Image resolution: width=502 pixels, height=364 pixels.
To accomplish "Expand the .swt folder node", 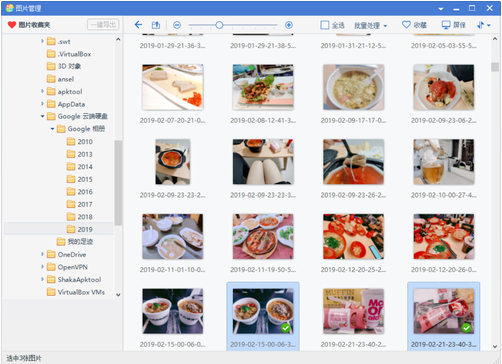I will (x=42, y=41).
